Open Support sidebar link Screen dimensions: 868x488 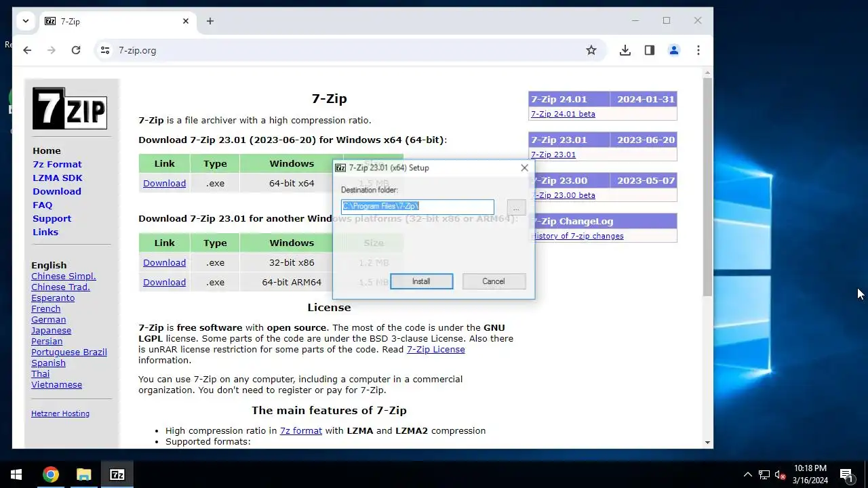[52, 218]
